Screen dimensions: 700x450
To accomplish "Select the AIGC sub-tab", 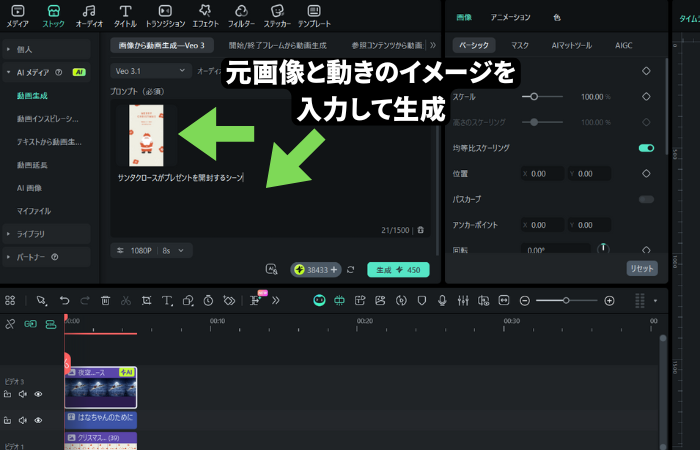I will tap(624, 45).
